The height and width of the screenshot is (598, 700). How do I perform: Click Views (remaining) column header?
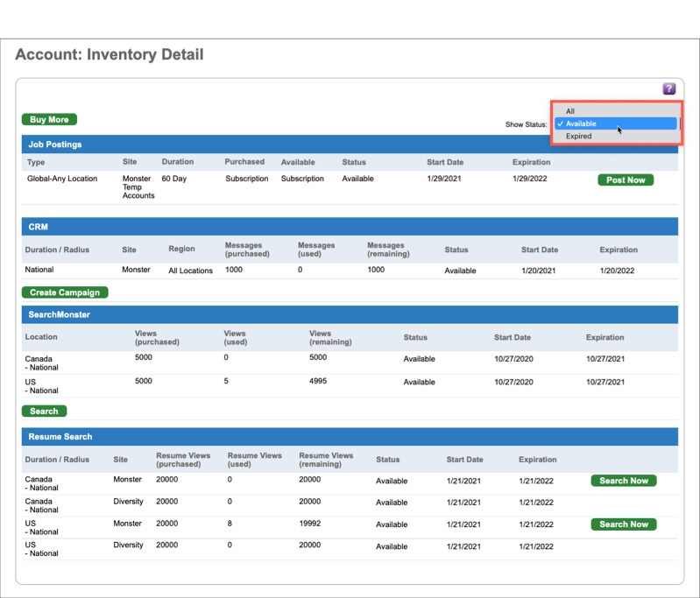(x=330, y=337)
